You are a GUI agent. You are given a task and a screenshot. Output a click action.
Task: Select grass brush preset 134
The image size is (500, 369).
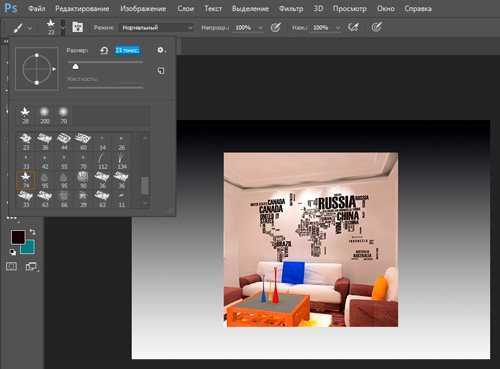click(121, 161)
